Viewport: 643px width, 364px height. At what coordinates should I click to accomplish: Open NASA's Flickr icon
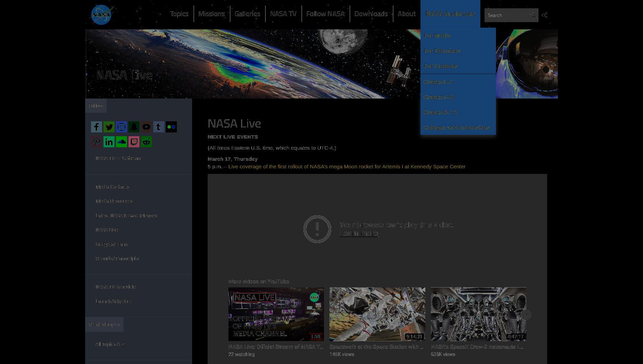[x=171, y=127]
